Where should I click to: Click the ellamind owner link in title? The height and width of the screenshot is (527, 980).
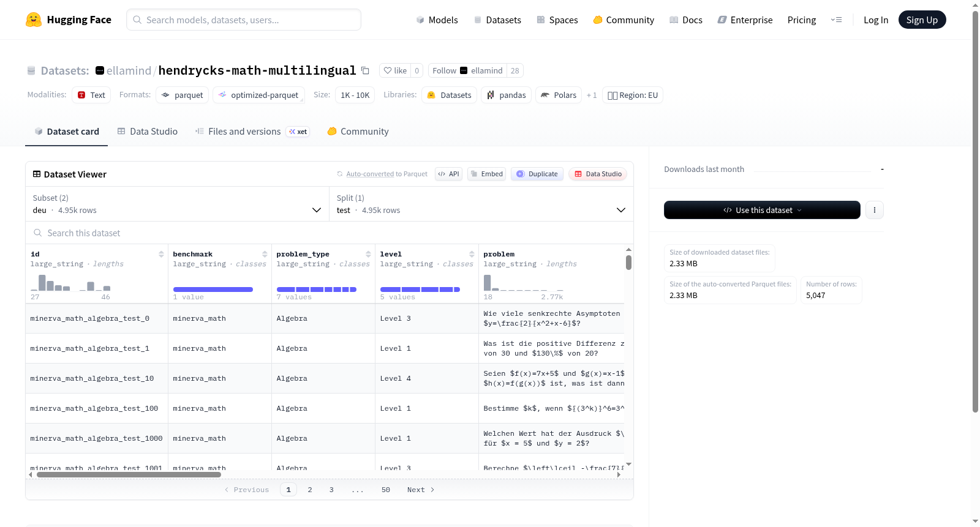coord(129,70)
